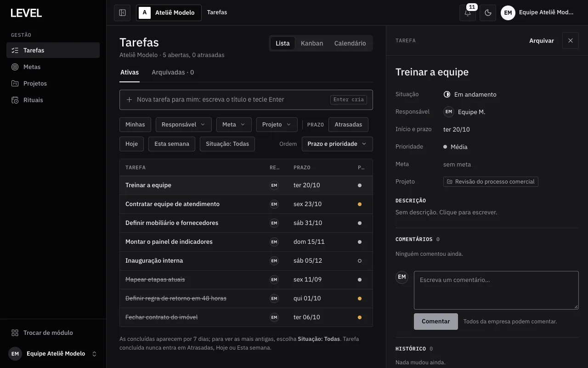588x368 pixels.
Task: Open the Ateliê Modelo workspace selector
Action: pyautogui.click(x=169, y=13)
